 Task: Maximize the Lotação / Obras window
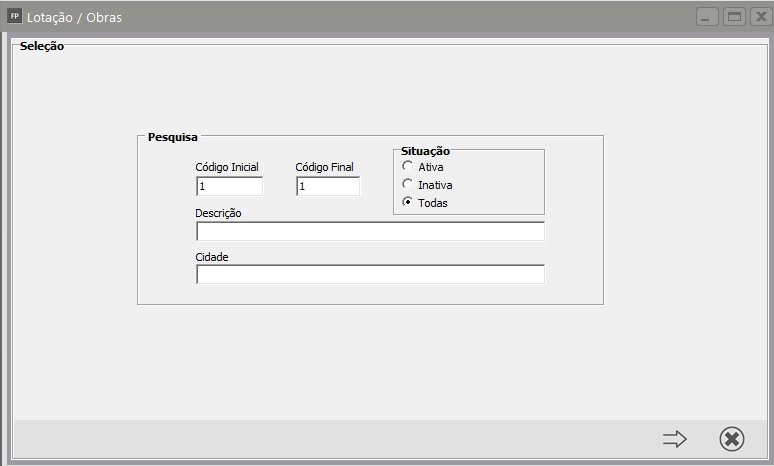[x=734, y=17]
